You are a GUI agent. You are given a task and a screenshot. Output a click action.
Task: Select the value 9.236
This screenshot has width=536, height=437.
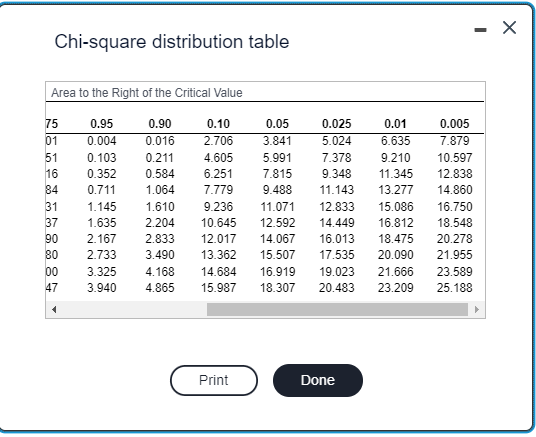(218, 207)
